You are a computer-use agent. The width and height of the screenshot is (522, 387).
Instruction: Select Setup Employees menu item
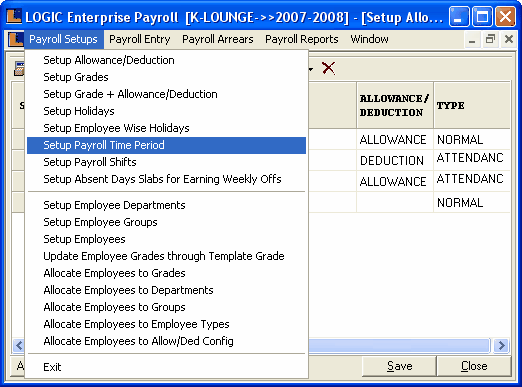point(166,239)
